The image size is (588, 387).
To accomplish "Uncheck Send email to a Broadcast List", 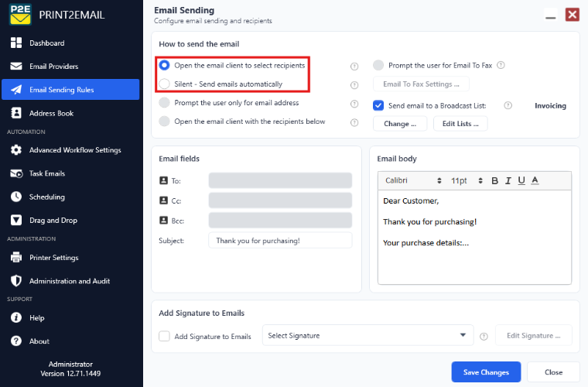I will (x=378, y=105).
